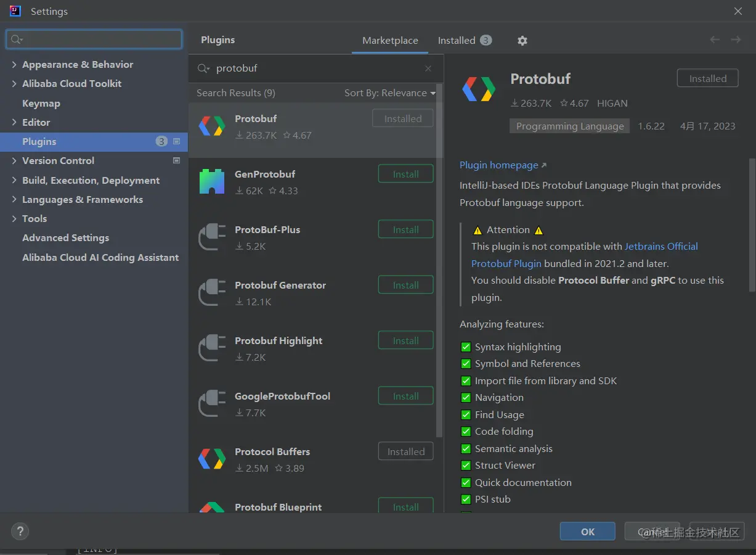Click the Protobuf Highlight plug icon
Viewport: 756px width, 555px height.
tap(211, 348)
